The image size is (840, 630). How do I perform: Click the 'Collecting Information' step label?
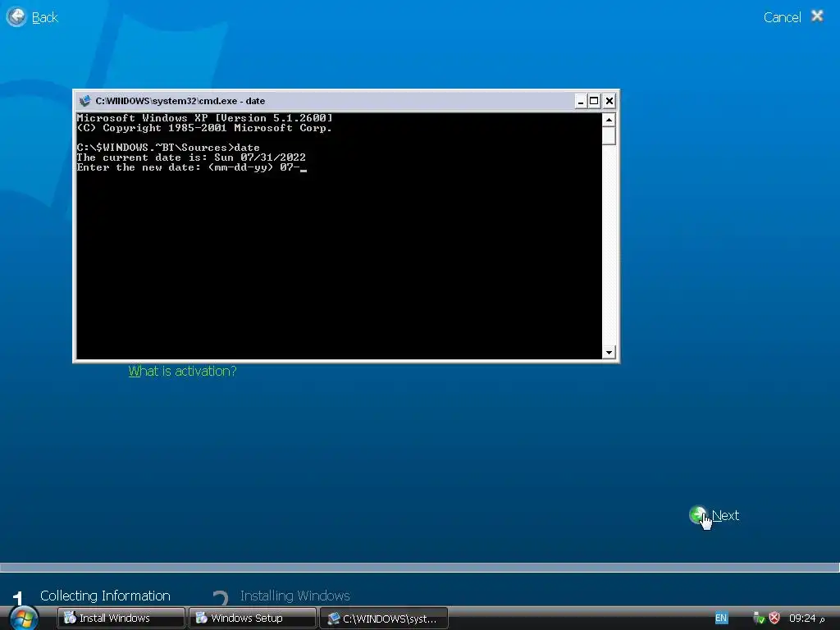(x=105, y=596)
